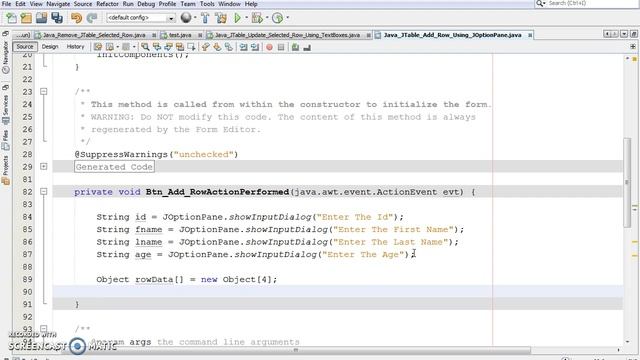Click the Undo toolbar icon

(76, 18)
